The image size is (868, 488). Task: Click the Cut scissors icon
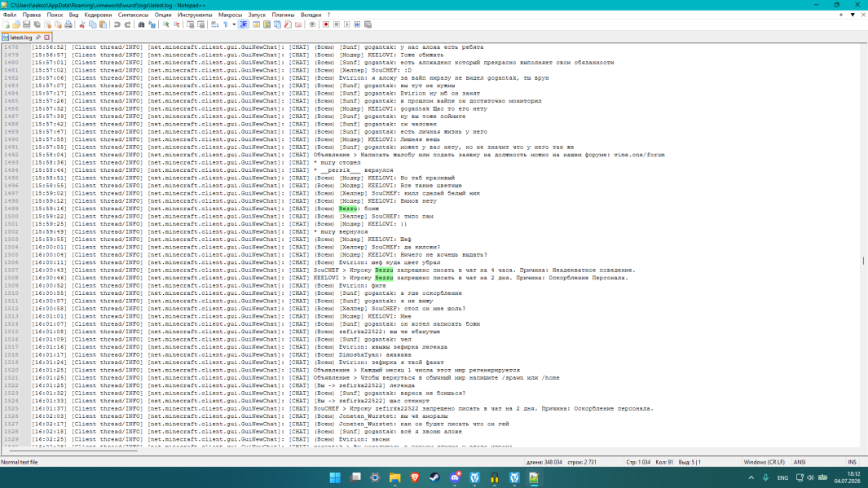pyautogui.click(x=82, y=24)
